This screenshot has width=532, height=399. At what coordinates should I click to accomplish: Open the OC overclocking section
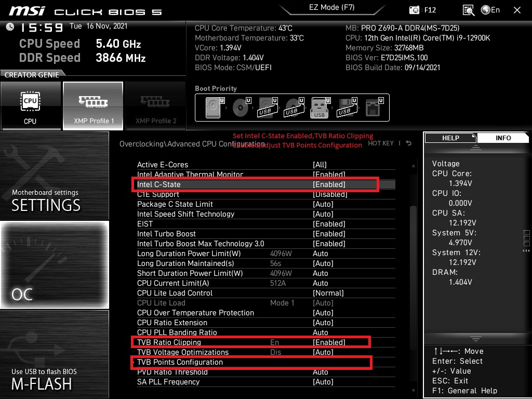(x=55, y=264)
